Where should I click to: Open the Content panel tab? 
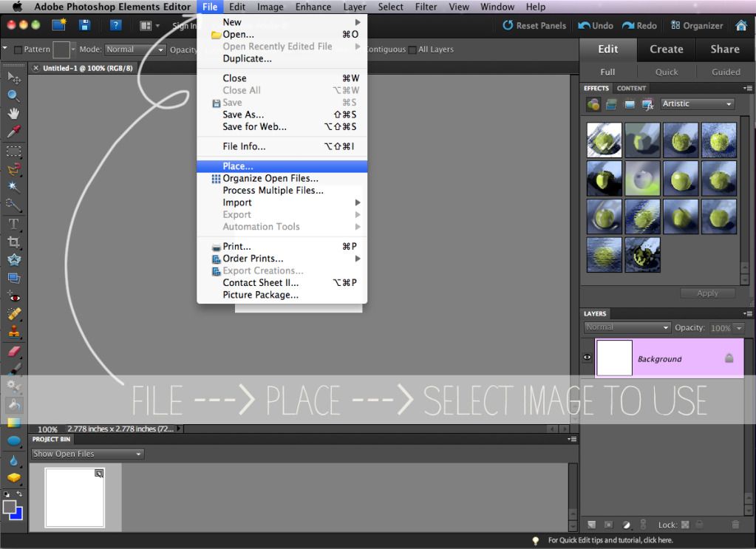(631, 88)
